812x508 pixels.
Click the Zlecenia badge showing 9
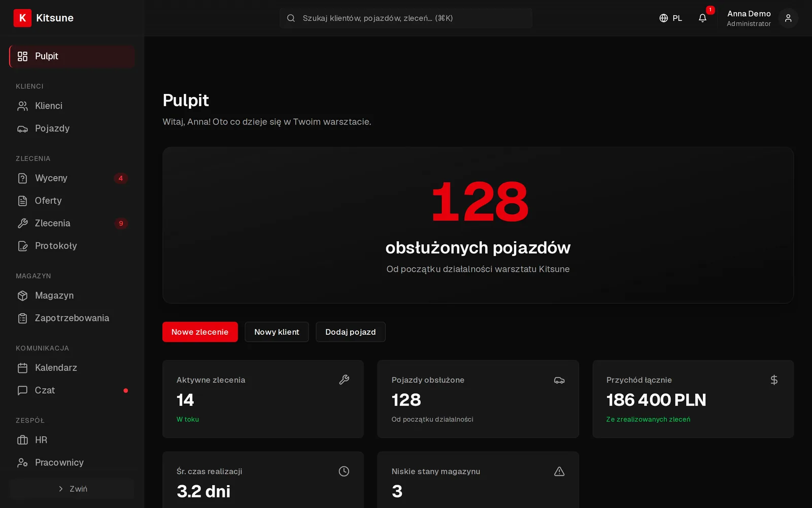coord(121,223)
